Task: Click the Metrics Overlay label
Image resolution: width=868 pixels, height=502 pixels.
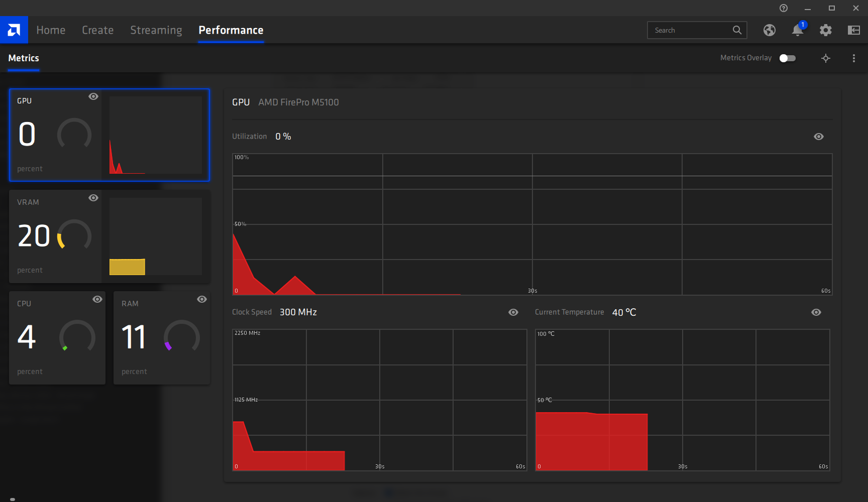Action: 746,58
